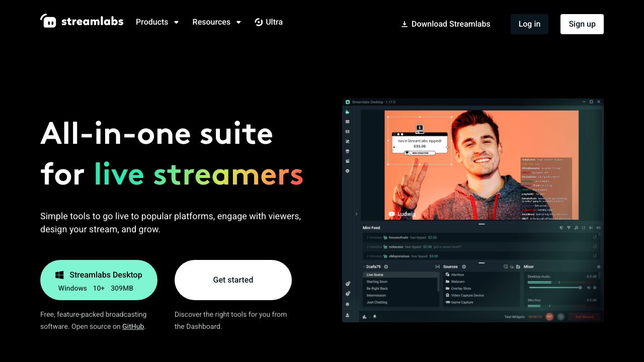Viewport: 644px width, 362px height.
Task: Click the red REC button
Action: (549, 317)
